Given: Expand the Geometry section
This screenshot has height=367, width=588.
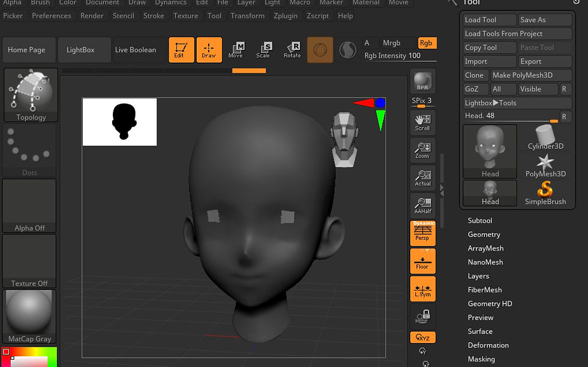Looking at the screenshot, I should click(484, 234).
